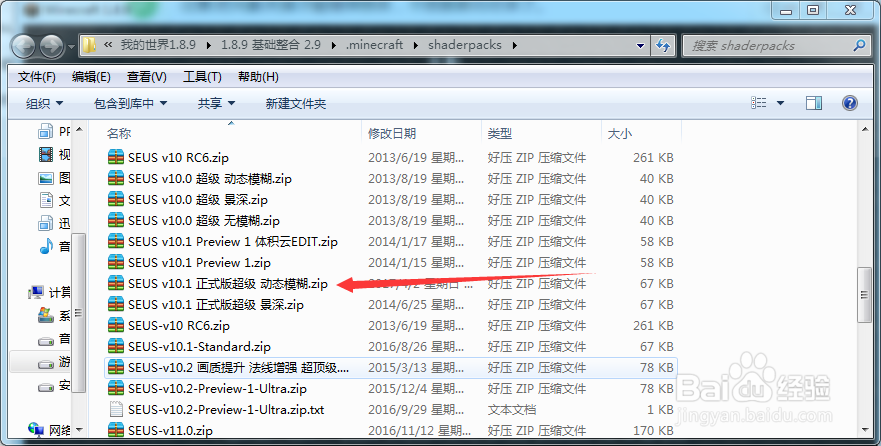Select SEUS v10.0 超级 无模糊.zip icon
Viewport: 881px width, 446px height.
coord(116,221)
